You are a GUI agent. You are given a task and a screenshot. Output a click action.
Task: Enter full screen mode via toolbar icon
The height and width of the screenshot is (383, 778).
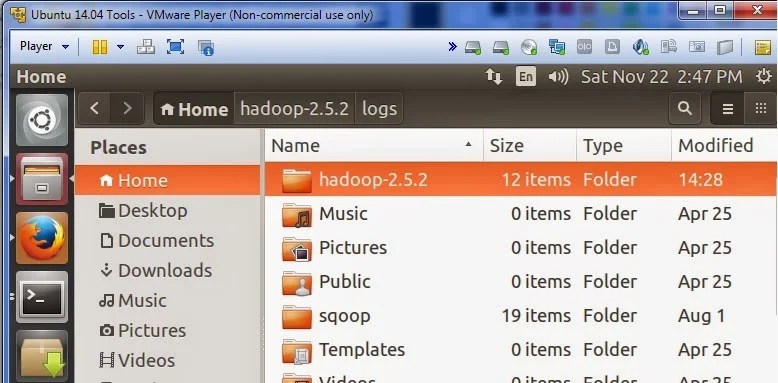175,47
